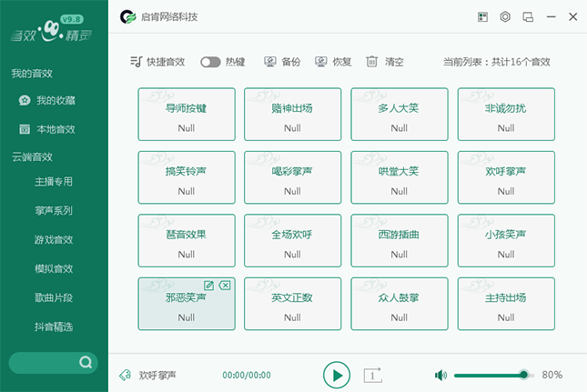Image resolution: width=587 pixels, height=392 pixels.
Task: Select 我的收藏 in sidebar
Action: click(x=56, y=100)
